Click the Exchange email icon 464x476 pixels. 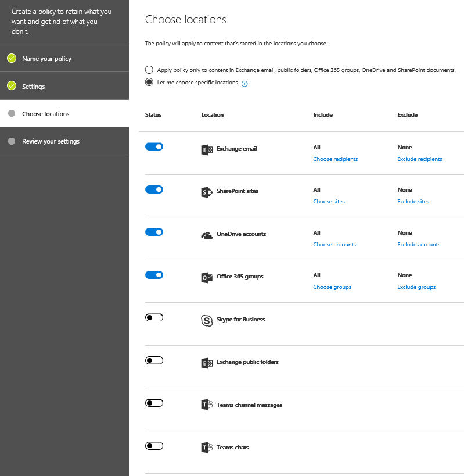(x=207, y=150)
